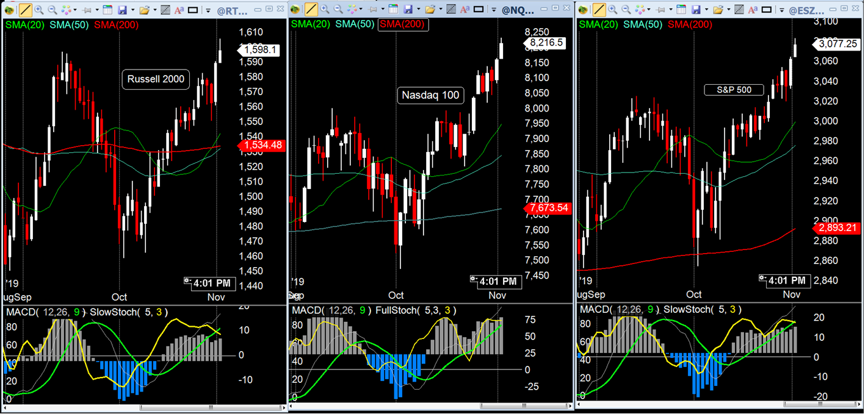The width and height of the screenshot is (868, 414).
Task: Click the striped grid icon in S&P 500 window
Action: tap(739, 10)
